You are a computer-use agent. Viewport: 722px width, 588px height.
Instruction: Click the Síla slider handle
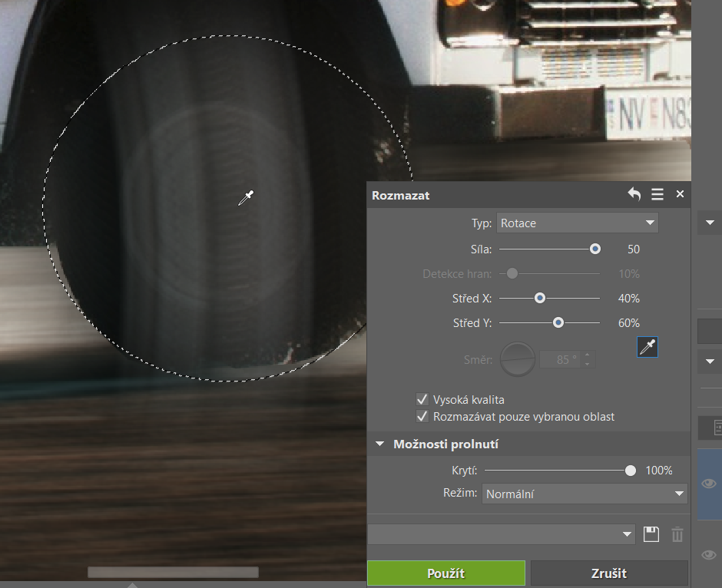594,249
